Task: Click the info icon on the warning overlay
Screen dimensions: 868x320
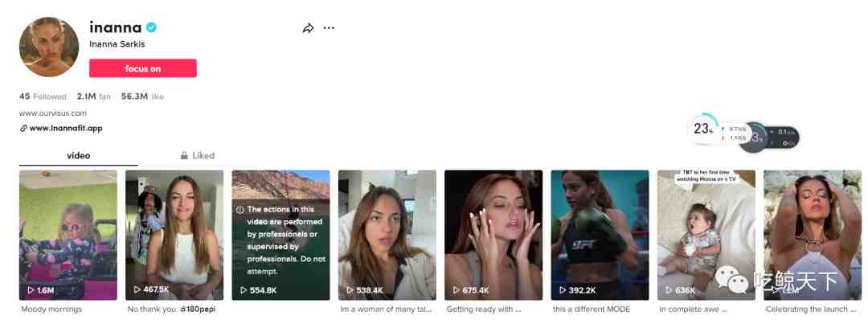Action: pyautogui.click(x=240, y=210)
